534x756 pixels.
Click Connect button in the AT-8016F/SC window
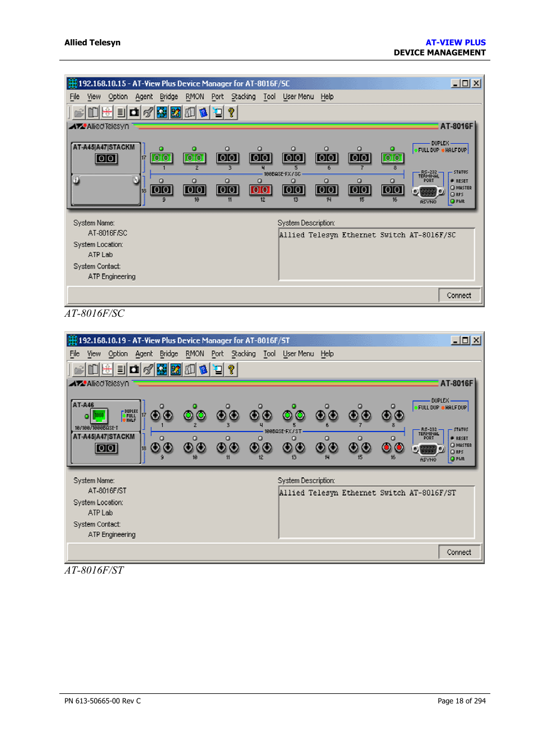pyautogui.click(x=459, y=295)
